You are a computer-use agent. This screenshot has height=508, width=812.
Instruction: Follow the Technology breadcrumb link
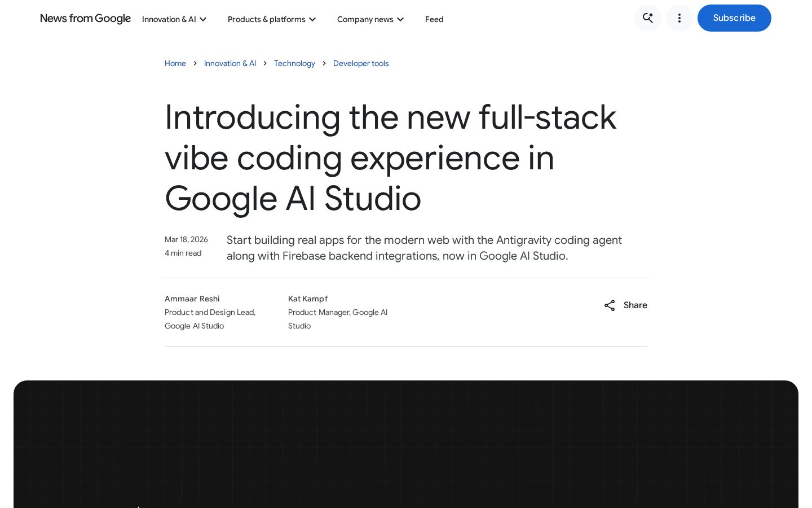click(294, 63)
